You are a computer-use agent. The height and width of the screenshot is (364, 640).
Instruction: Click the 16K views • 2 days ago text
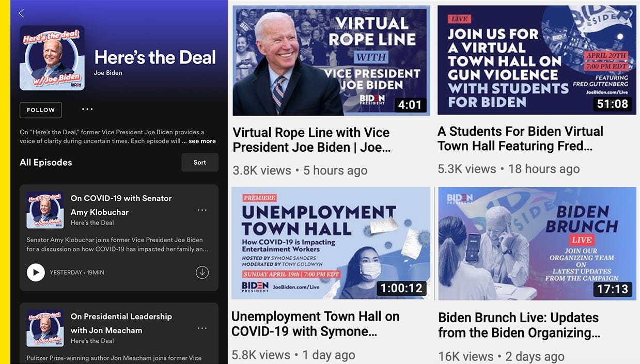point(502,356)
